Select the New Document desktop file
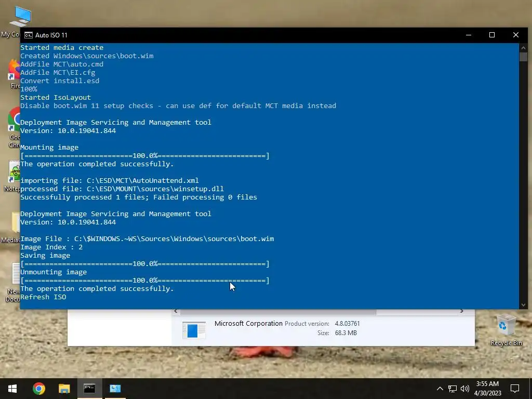532x399 pixels. point(13,282)
